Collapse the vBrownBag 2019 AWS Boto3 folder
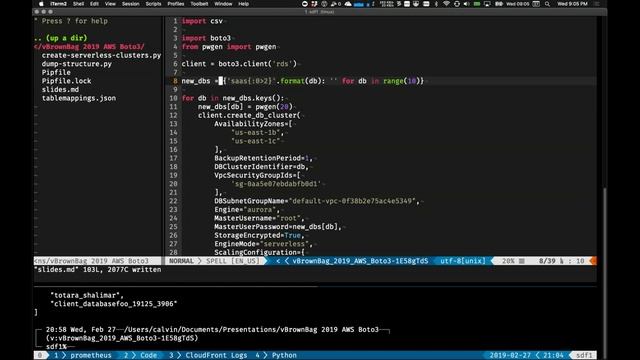Viewport: 640px width, 360px height. pyautogui.click(x=89, y=47)
